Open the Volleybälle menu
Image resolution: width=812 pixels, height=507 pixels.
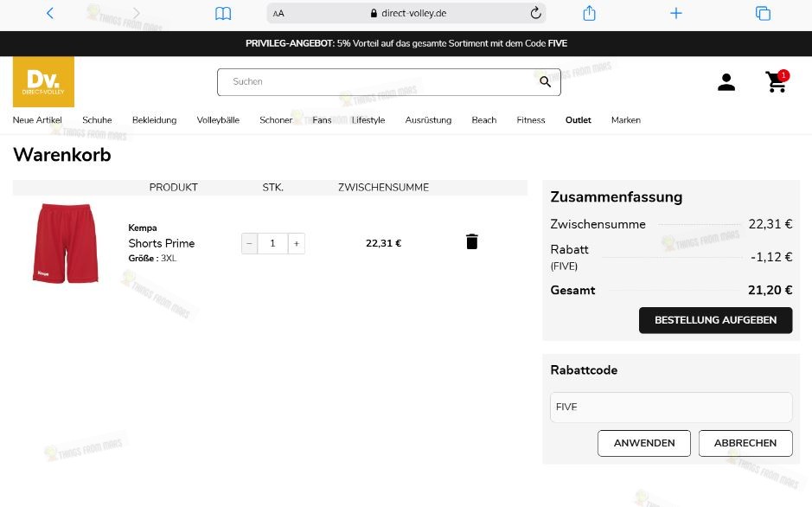(x=217, y=119)
